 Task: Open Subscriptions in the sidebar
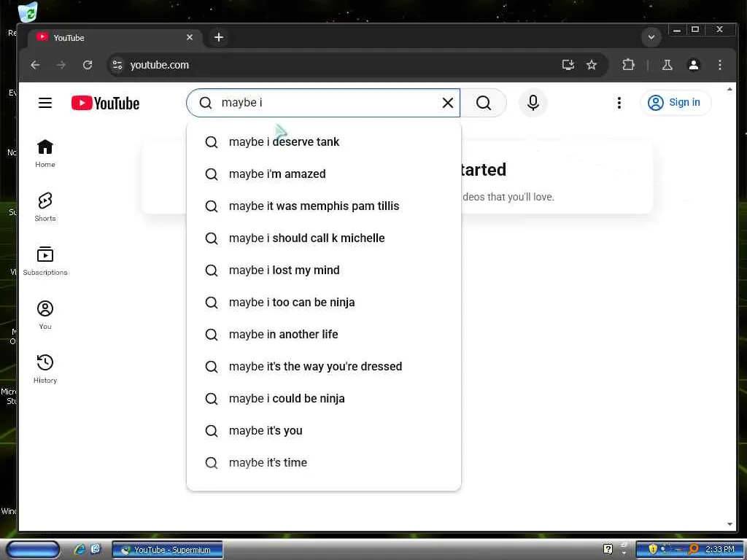[45, 262]
